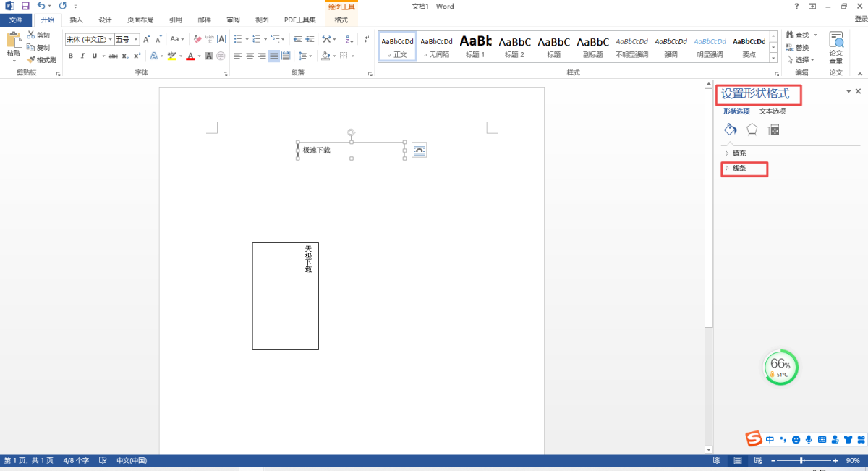
Task: Expand the 线条 (Line) section
Action: pyautogui.click(x=739, y=169)
